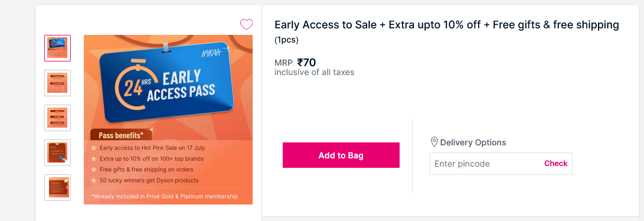Select the first highlighted product thumbnail

pos(57,48)
